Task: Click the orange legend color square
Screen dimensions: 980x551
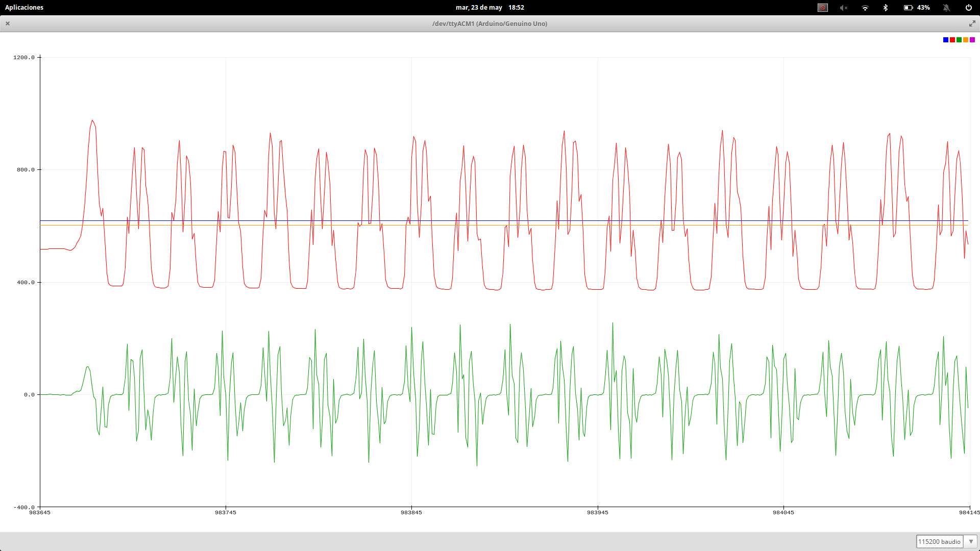Action: 966,40
